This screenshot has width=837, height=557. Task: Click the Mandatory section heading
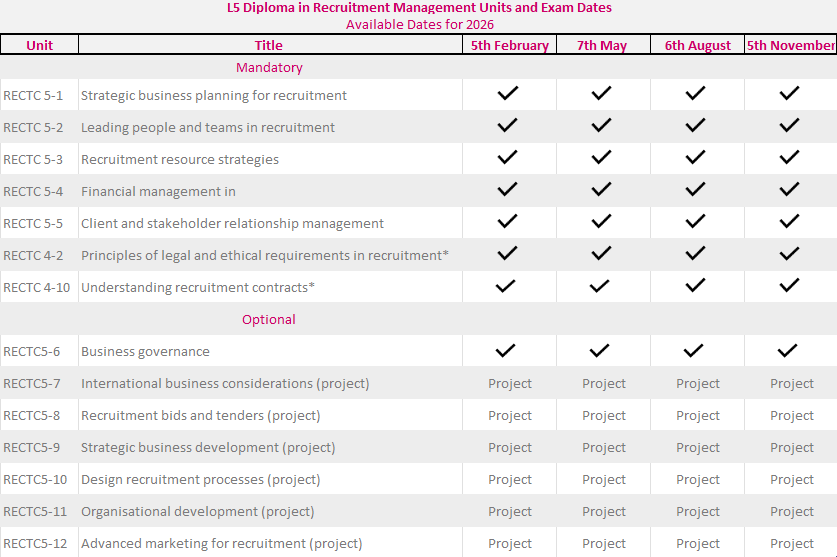(269, 68)
